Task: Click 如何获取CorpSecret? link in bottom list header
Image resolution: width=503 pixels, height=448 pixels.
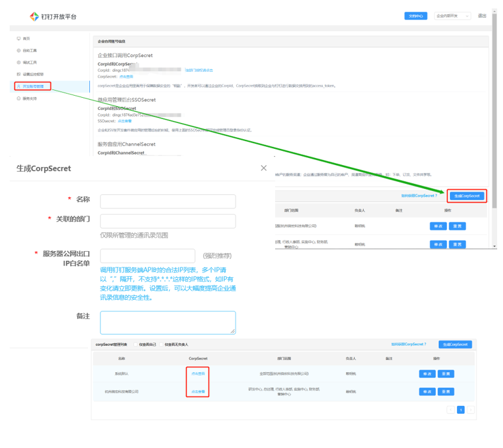Action: click(x=408, y=344)
